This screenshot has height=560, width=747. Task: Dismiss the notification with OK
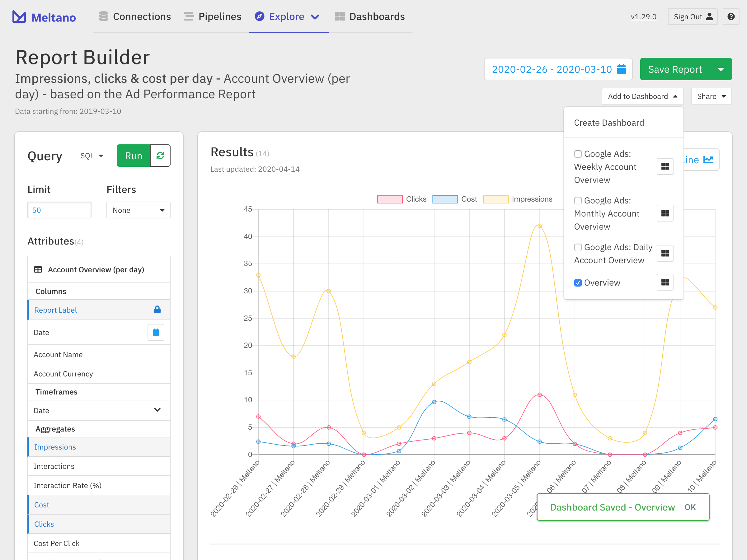tap(690, 507)
